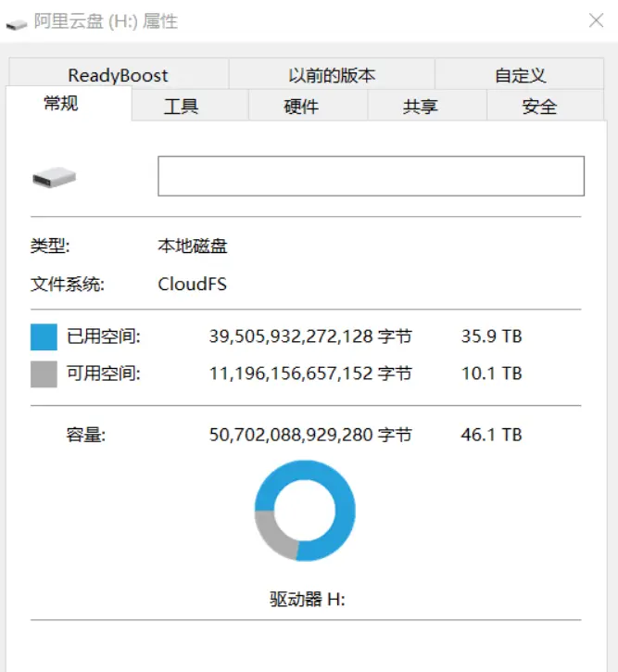Open the 自定义 tab
The image size is (618, 672).
(x=520, y=74)
